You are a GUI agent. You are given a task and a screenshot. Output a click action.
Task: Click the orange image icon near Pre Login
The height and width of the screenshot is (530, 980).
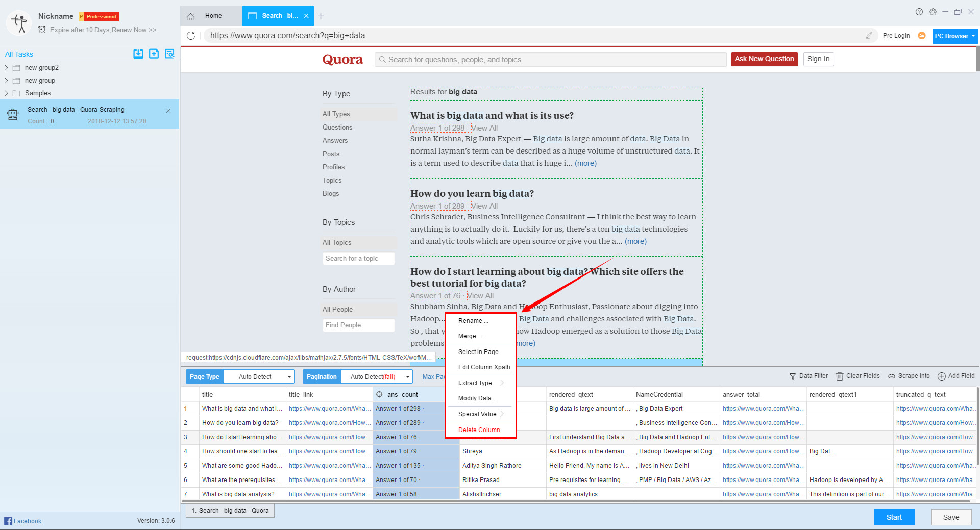click(x=922, y=36)
